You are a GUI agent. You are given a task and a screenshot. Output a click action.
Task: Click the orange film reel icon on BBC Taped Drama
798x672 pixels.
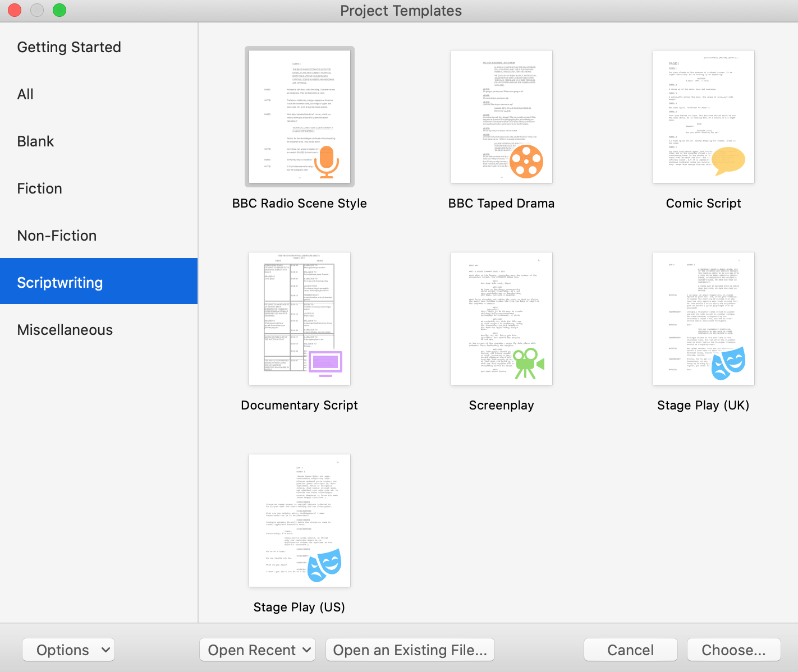click(526, 162)
